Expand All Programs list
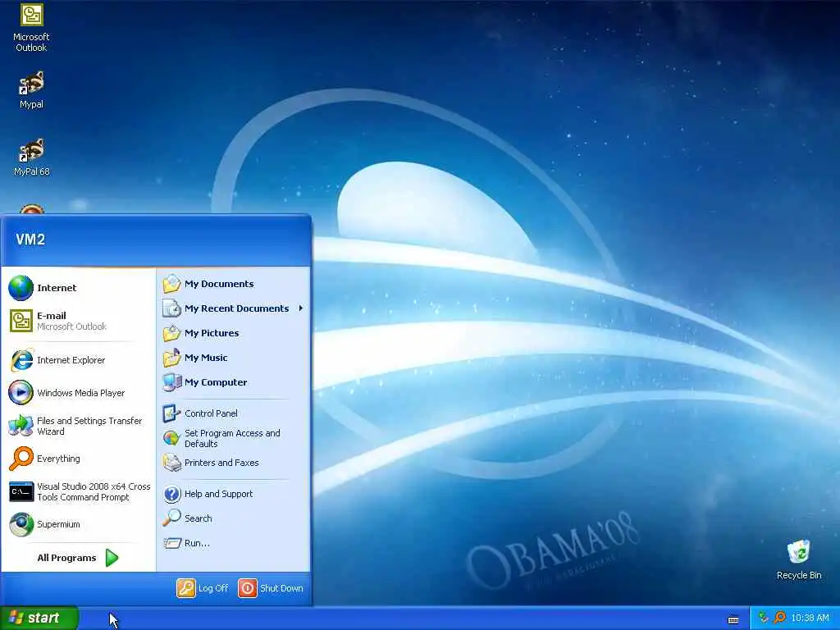 tap(78, 558)
